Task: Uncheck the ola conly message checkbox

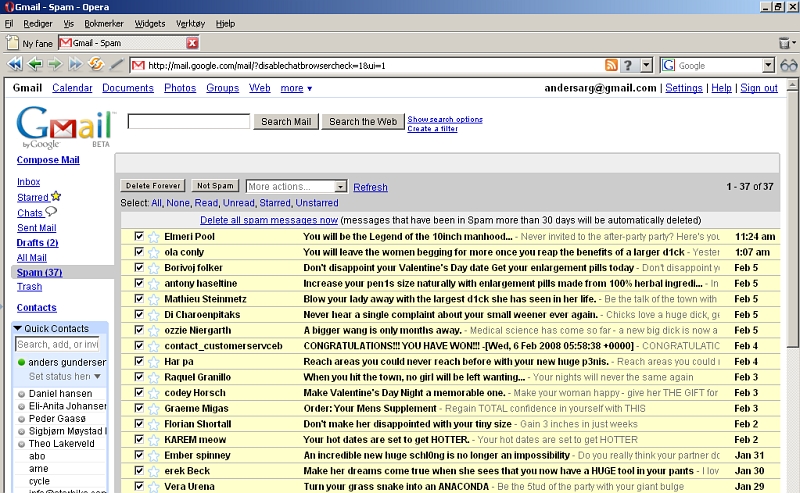Action: [x=139, y=252]
